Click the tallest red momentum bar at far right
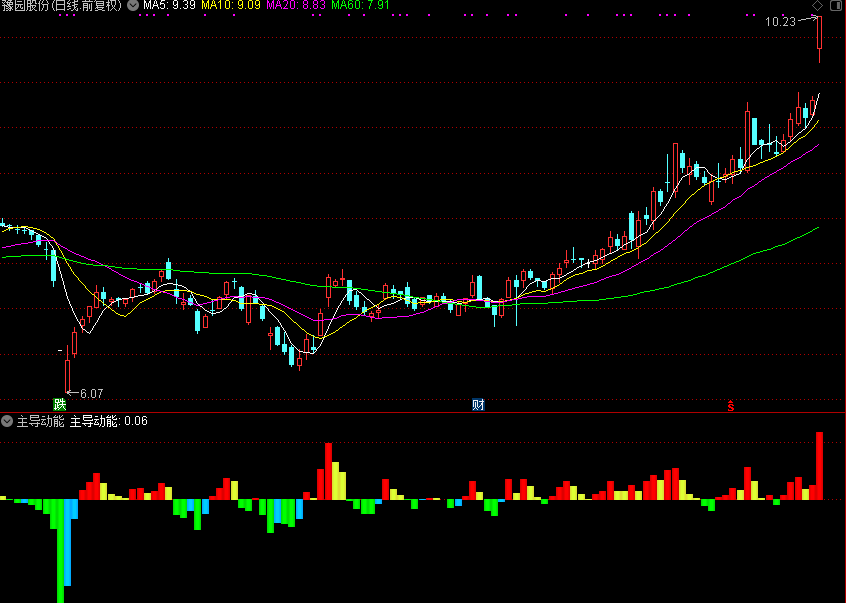 tap(819, 466)
